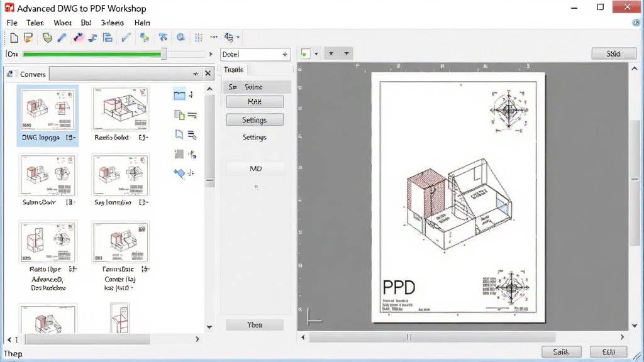
Task: Click the multicolored blocks toolbar icon
Action: point(144,38)
